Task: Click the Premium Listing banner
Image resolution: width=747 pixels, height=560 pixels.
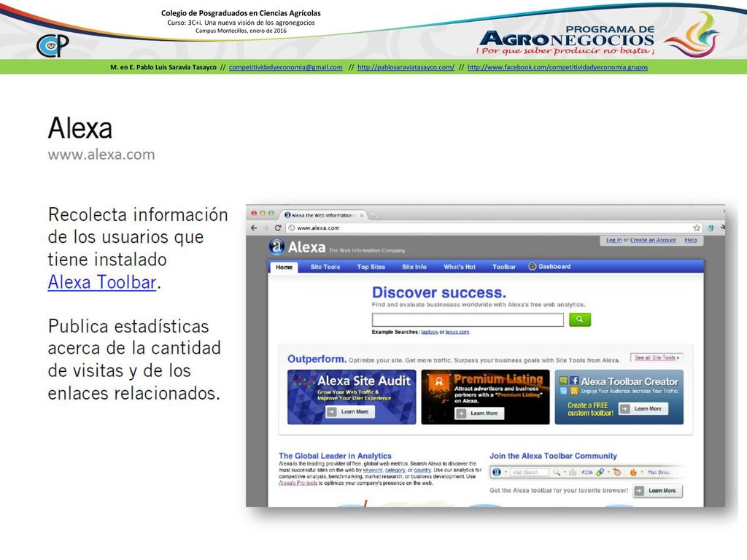Action: coord(485,397)
